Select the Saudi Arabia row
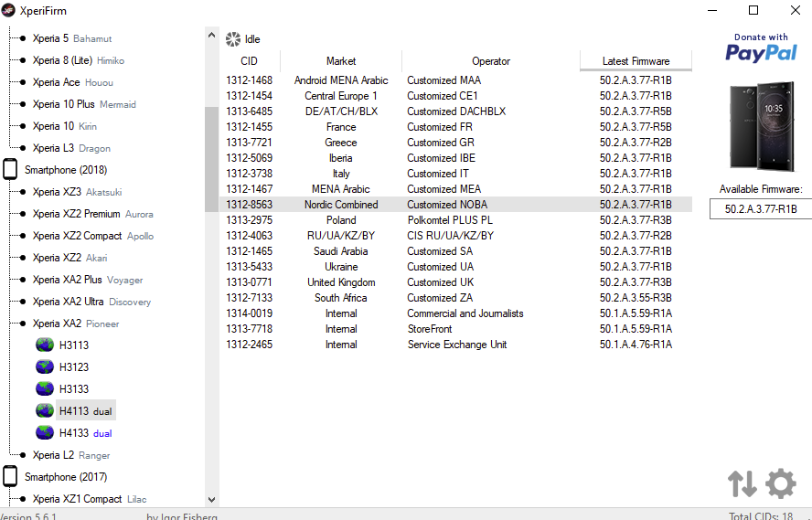 coord(455,251)
